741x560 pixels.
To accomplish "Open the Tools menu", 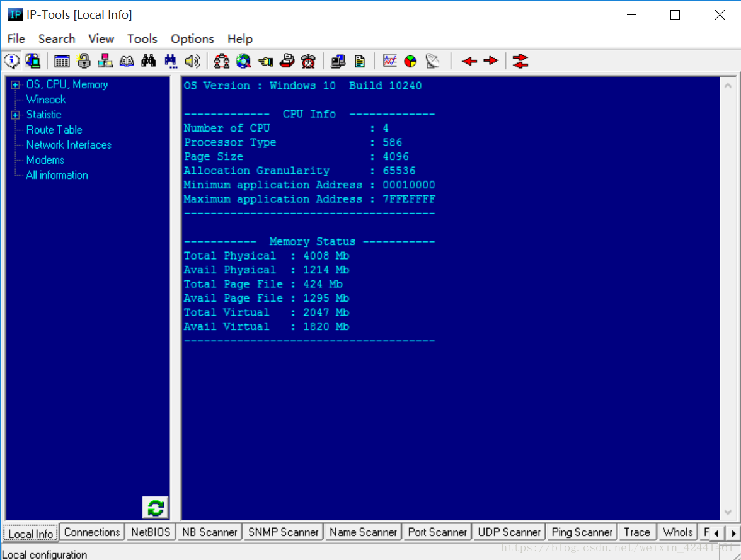I will pyautogui.click(x=142, y=39).
